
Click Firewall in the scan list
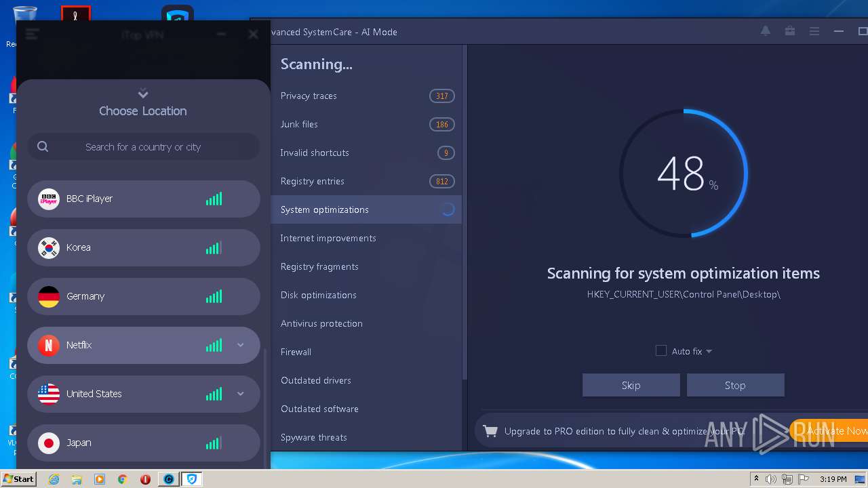(366, 352)
